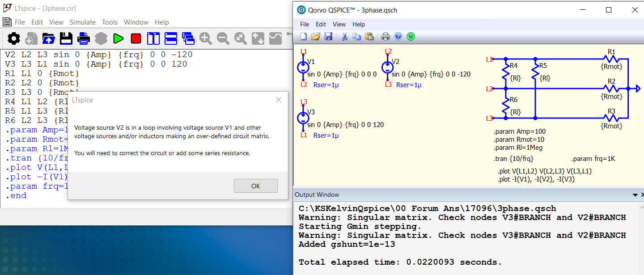Halt simulation with red stop icon

[136, 38]
